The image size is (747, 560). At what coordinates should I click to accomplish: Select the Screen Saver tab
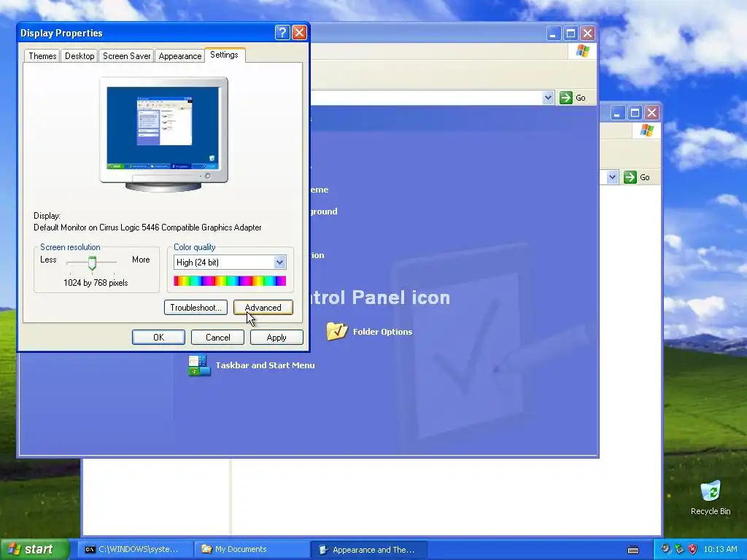point(126,56)
